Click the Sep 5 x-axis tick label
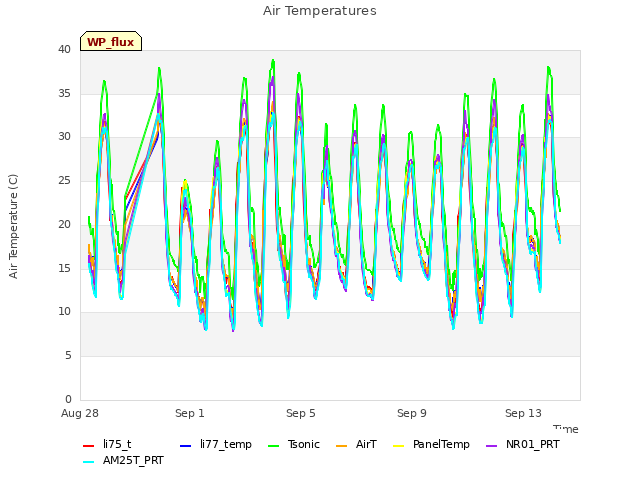Viewport: 640px width, 480px height. click(301, 413)
